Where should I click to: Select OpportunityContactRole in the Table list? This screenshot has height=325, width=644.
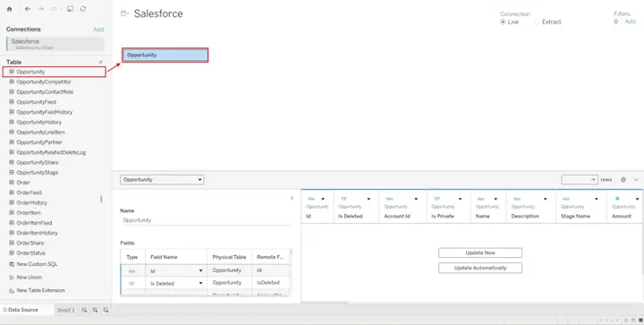point(41,92)
